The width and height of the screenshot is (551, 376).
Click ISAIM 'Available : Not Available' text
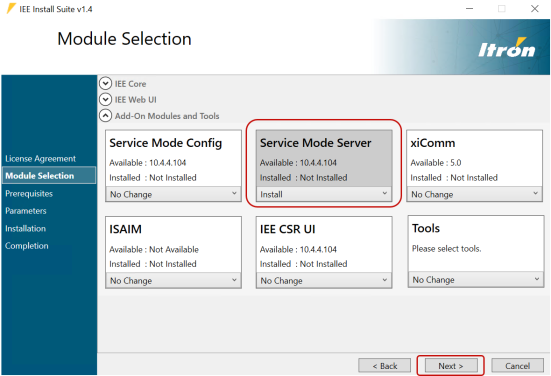point(154,249)
